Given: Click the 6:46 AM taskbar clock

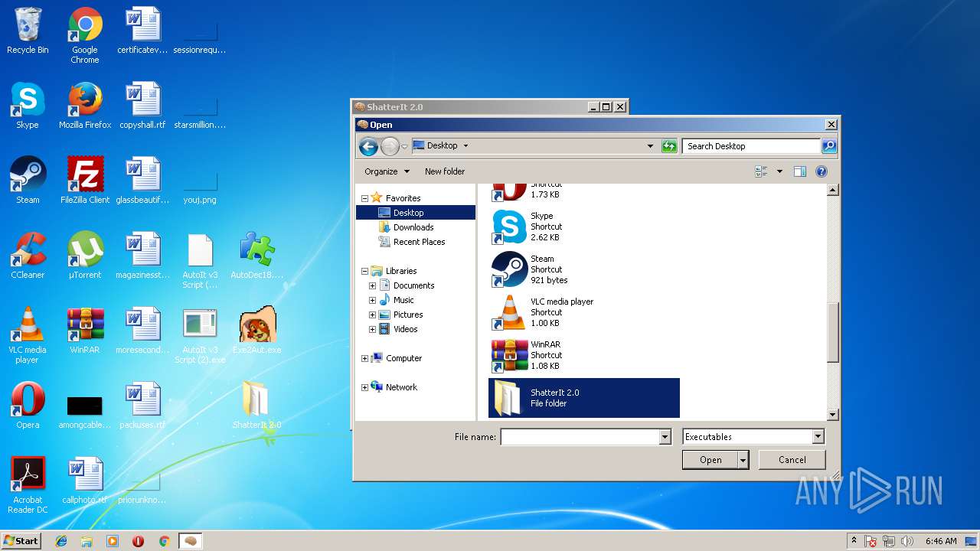Looking at the screenshot, I should pos(941,541).
